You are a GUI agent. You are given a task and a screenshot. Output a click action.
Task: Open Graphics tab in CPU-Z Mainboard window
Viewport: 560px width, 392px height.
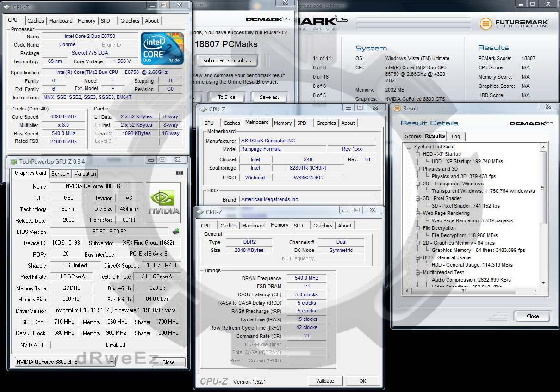click(326, 123)
